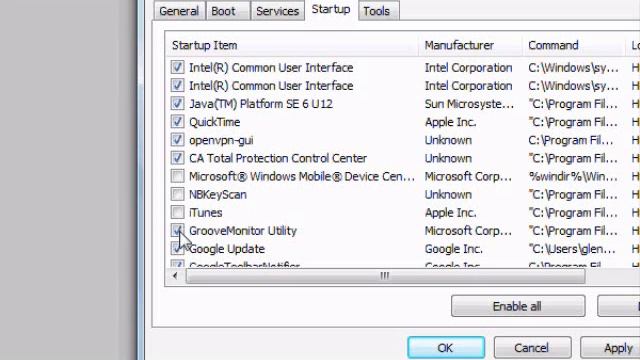This screenshot has height=360, width=640.
Task: Click the %windir% command cell
Action: click(x=573, y=176)
